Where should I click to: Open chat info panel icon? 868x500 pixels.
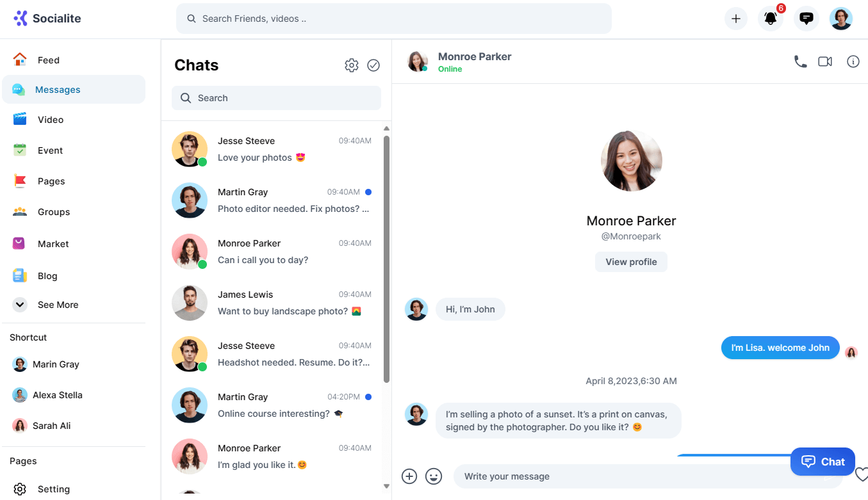(x=853, y=61)
